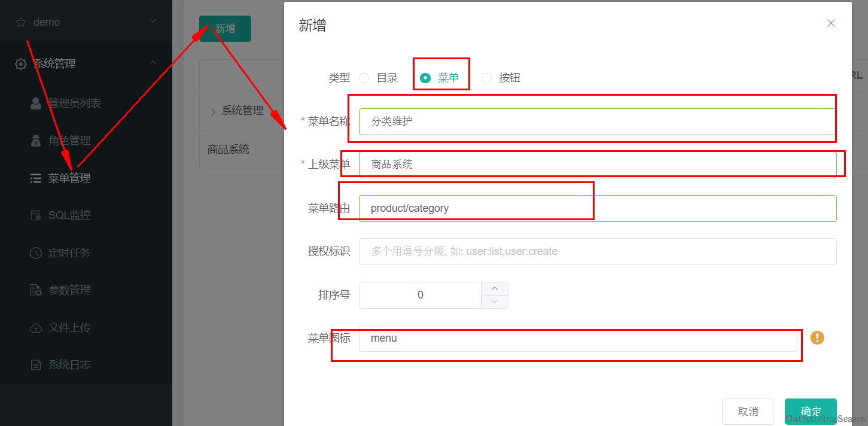Click the 系统日志 document icon
Screen dimensions: 868x426
[x=36, y=365]
